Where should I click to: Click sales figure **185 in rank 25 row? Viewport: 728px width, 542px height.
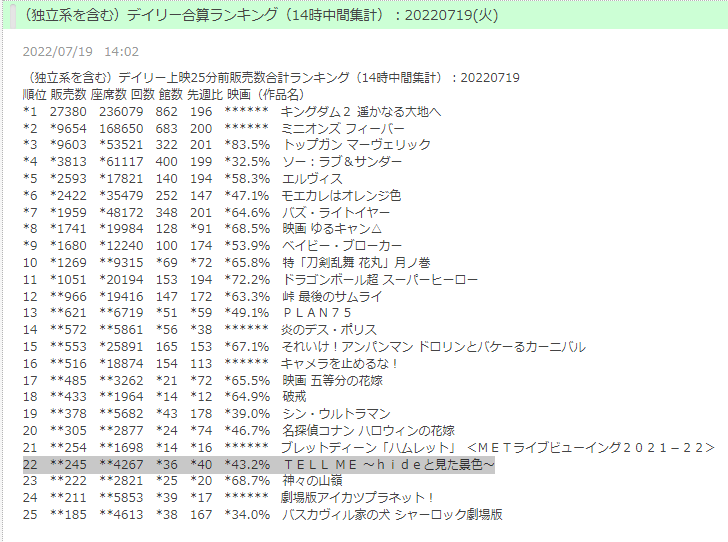click(x=68, y=515)
